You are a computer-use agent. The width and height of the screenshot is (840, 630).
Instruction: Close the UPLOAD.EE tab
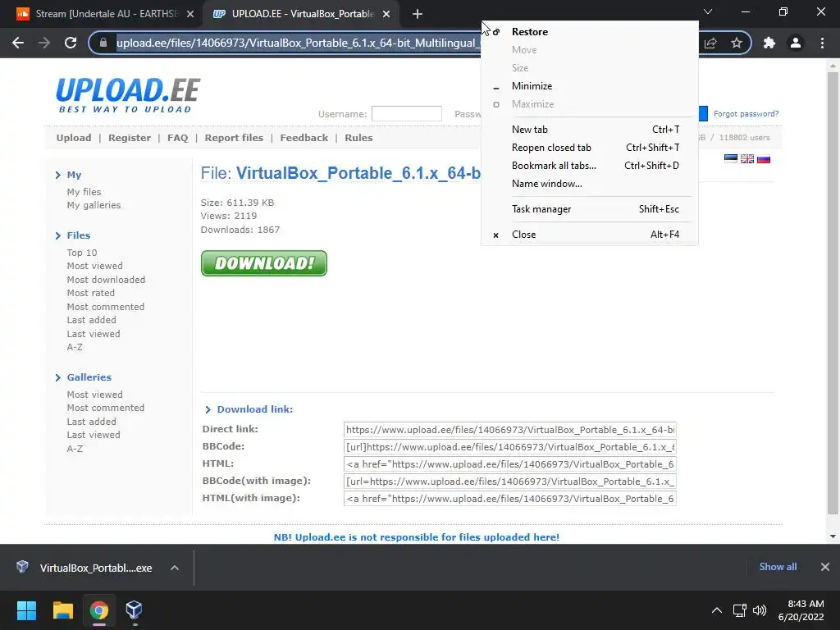pyautogui.click(x=386, y=15)
